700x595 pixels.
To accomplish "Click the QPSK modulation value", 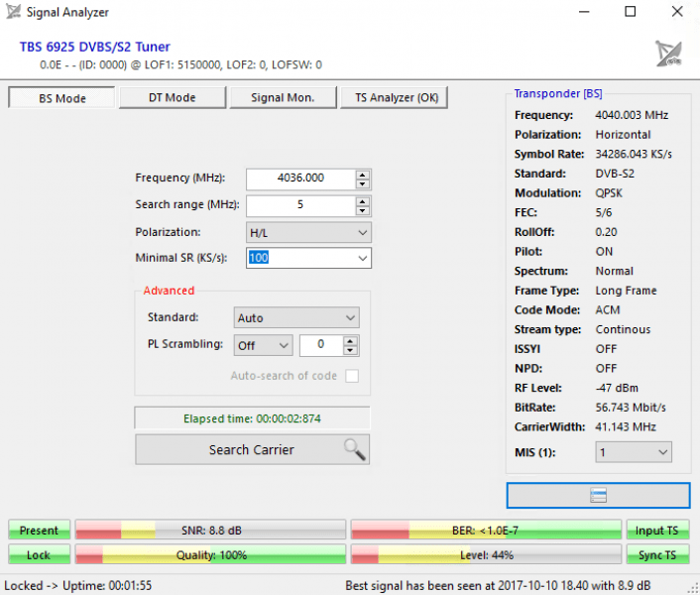I will pyautogui.click(x=609, y=193).
